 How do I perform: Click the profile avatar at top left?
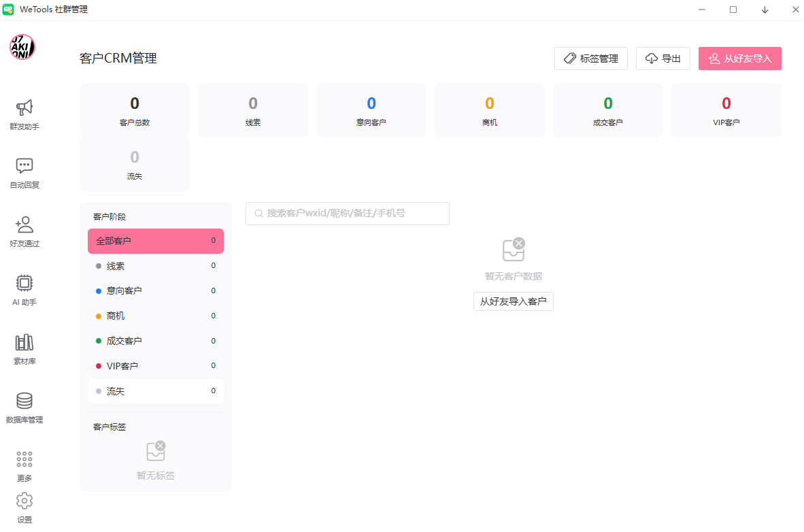tap(22, 47)
